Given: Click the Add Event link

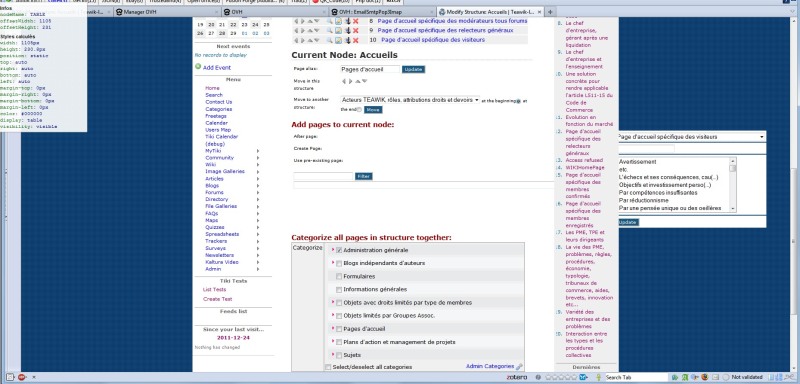Looking at the screenshot, I should (x=217, y=67).
